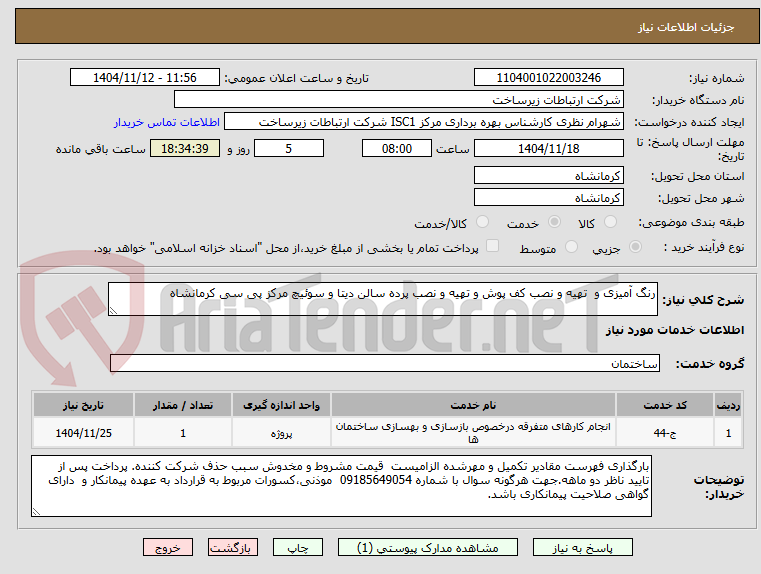Click the deadline time field 08:00
The width and height of the screenshot is (761, 574).
point(397,148)
